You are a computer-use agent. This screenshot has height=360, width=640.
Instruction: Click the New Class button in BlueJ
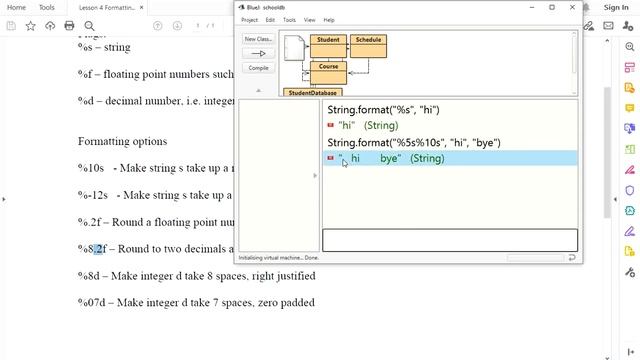pyautogui.click(x=258, y=39)
